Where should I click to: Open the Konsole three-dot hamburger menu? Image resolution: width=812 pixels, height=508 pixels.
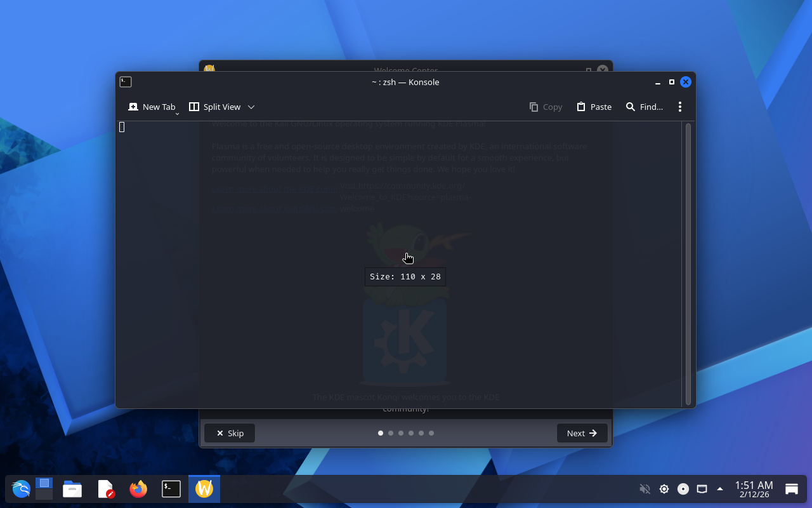tap(679, 107)
